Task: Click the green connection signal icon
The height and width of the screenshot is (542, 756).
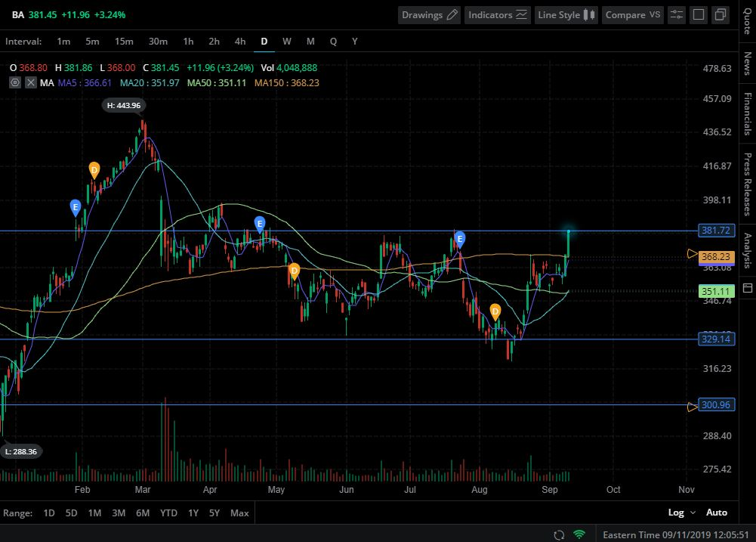Action: click(579, 534)
